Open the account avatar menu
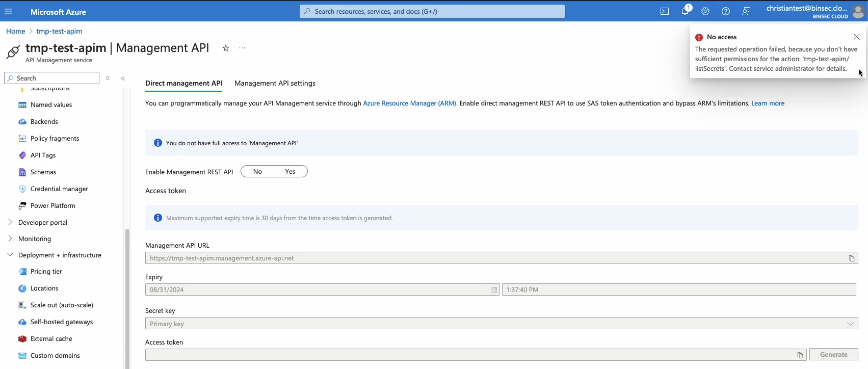Viewport: 868px width, 369px height. click(858, 11)
